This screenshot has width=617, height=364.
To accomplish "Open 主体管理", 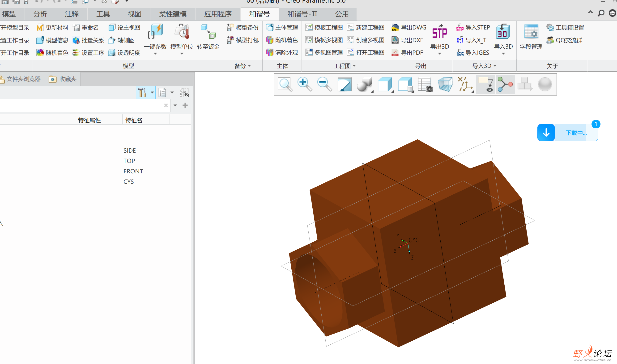I will click(x=282, y=27).
